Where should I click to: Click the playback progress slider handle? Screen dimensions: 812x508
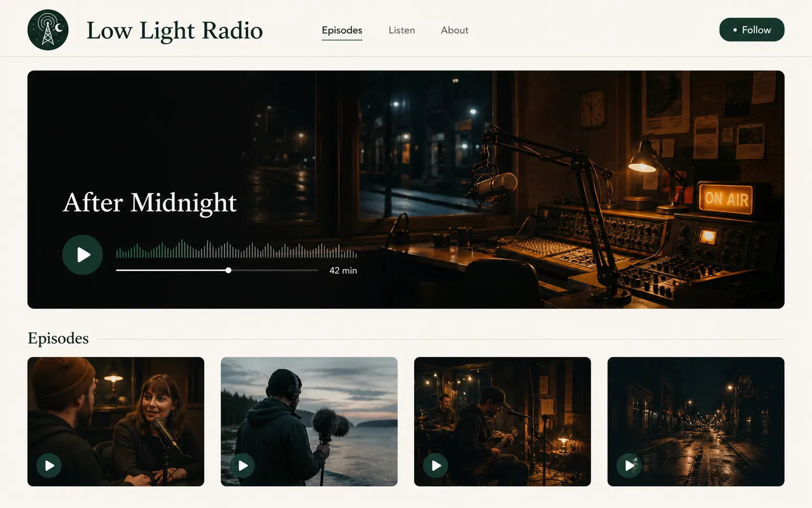[x=228, y=270]
